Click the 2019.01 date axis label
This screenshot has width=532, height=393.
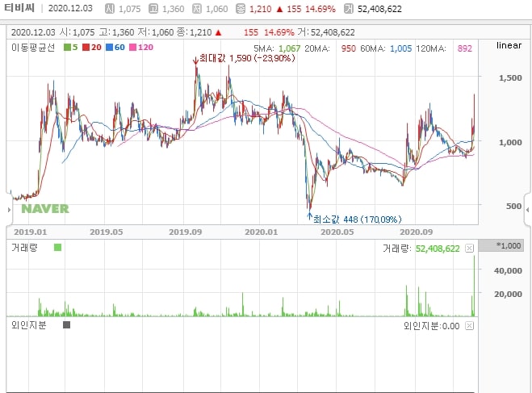pos(30,232)
